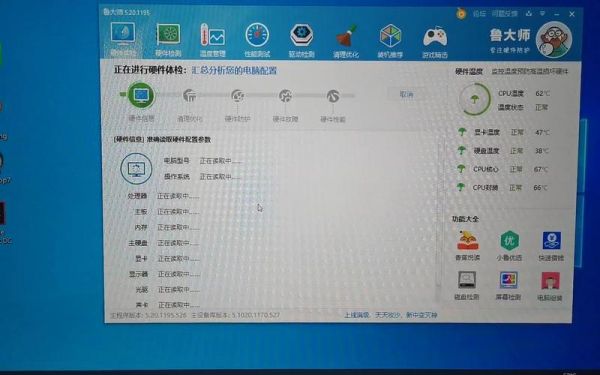
Task: Click the 汇总分析您的电脑配置 status text
Action: 234,71
